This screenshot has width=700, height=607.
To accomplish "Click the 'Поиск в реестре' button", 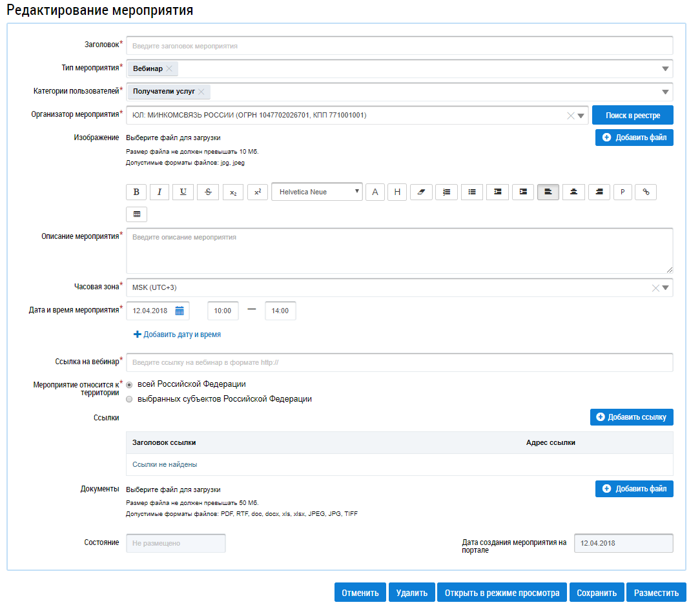I will pos(632,115).
